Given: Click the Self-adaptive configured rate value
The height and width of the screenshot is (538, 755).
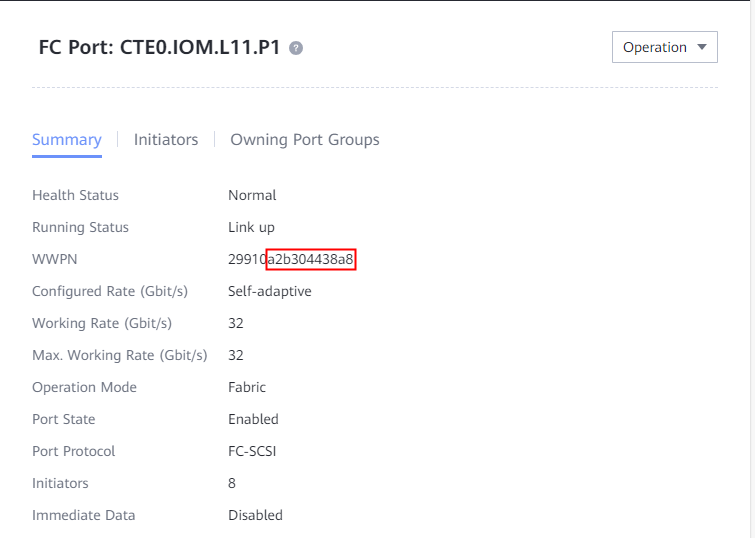Looking at the screenshot, I should click(x=270, y=291).
